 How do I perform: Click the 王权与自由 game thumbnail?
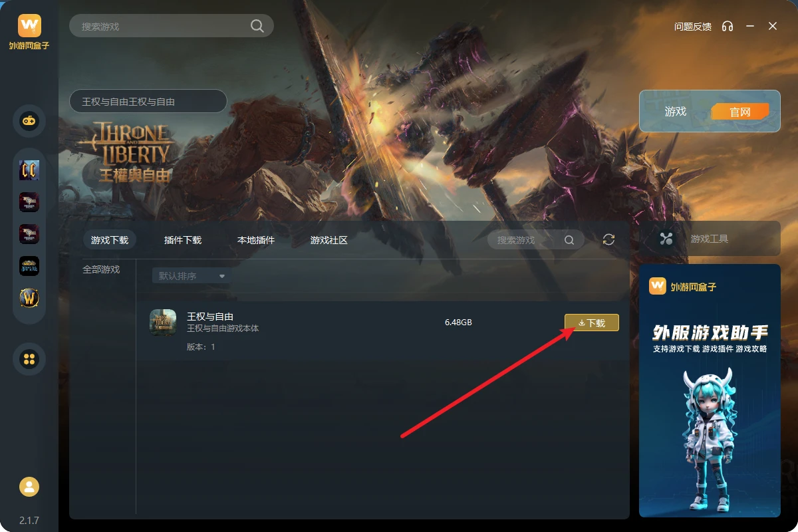(x=163, y=323)
